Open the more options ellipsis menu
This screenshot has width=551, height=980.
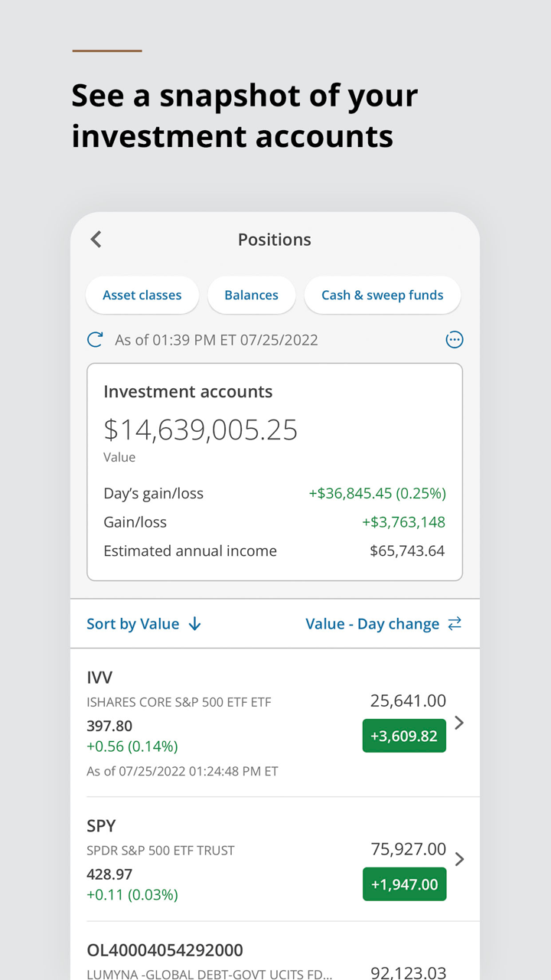tap(455, 340)
